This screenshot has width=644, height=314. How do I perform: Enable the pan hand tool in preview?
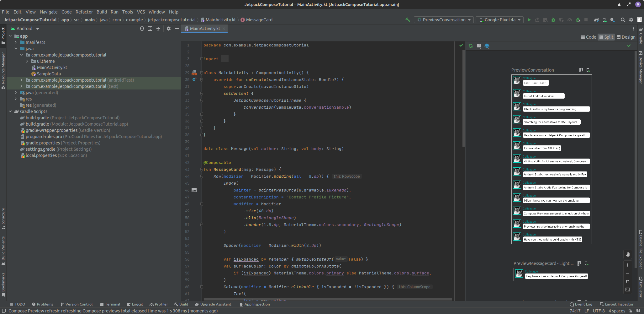tap(628, 254)
